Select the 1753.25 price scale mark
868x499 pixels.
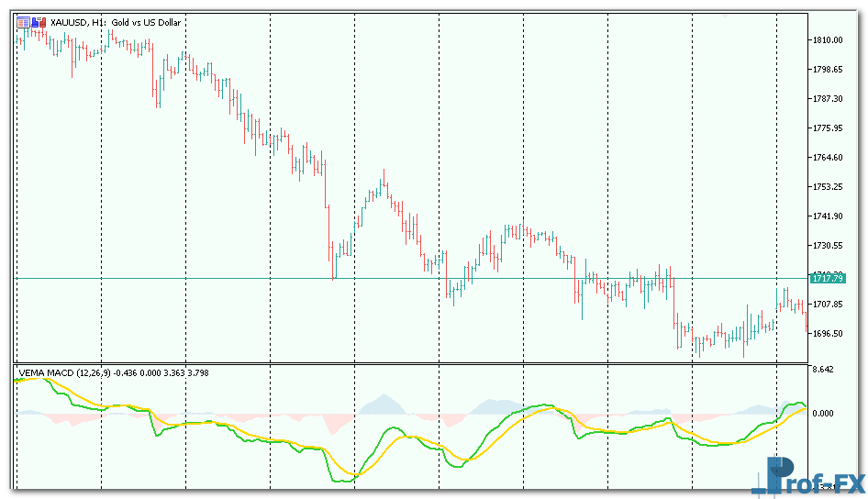coord(827,187)
